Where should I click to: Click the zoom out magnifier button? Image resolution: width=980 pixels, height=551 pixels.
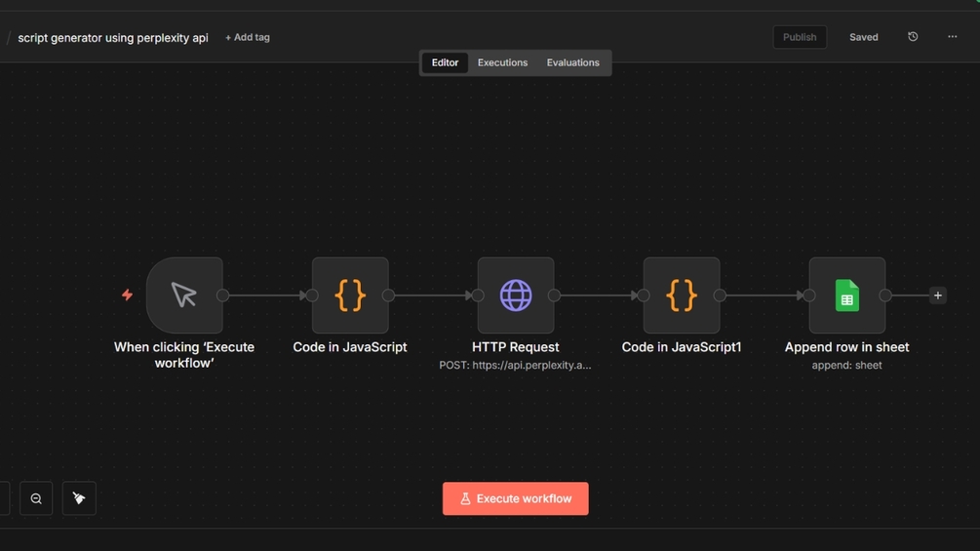click(x=36, y=498)
